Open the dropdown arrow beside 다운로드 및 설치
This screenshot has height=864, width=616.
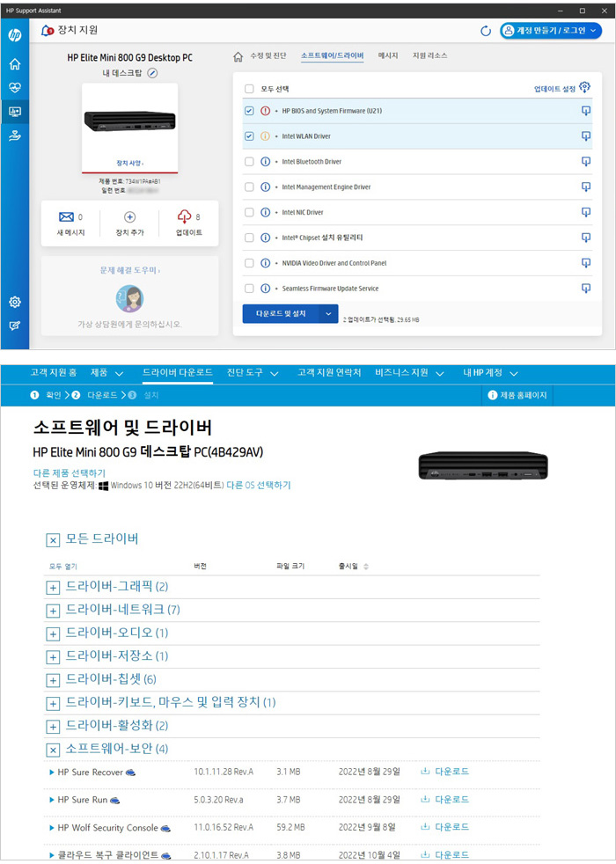click(x=328, y=313)
